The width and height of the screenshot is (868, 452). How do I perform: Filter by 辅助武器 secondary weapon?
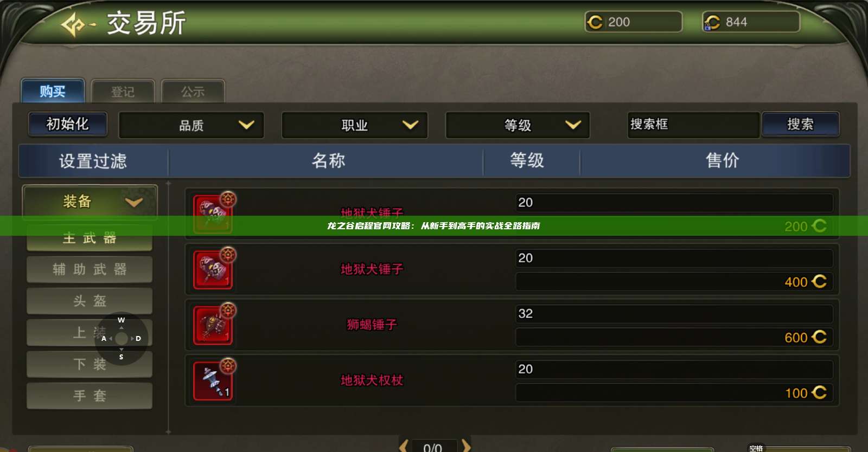(90, 269)
